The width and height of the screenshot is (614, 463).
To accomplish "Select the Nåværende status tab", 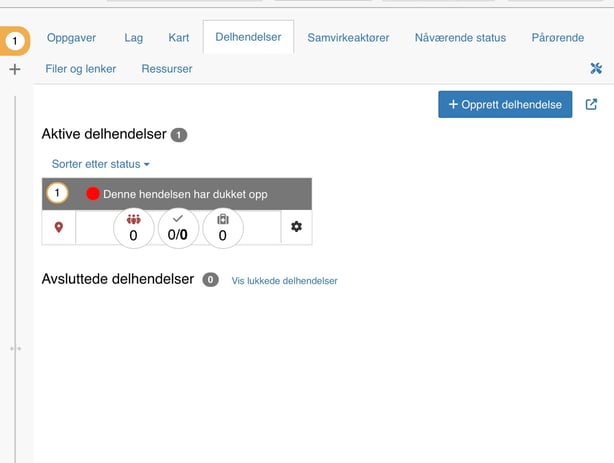I will 460,38.
